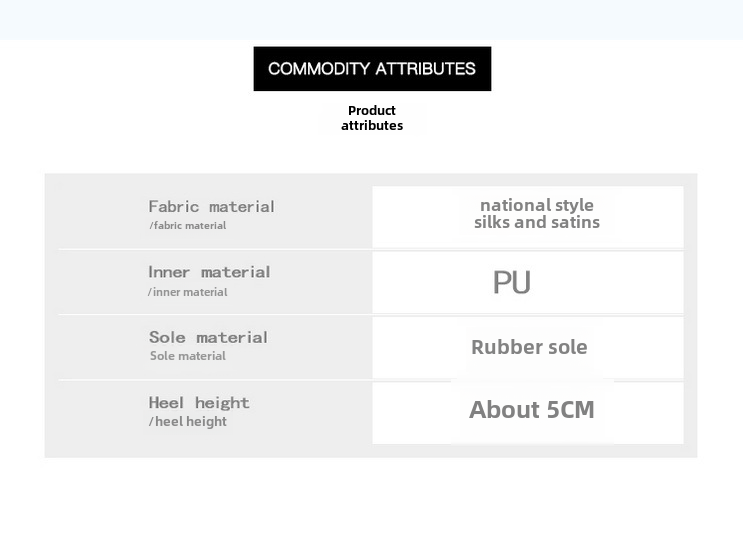Click the word About in the heel value
743x538 pixels.
tap(504, 409)
